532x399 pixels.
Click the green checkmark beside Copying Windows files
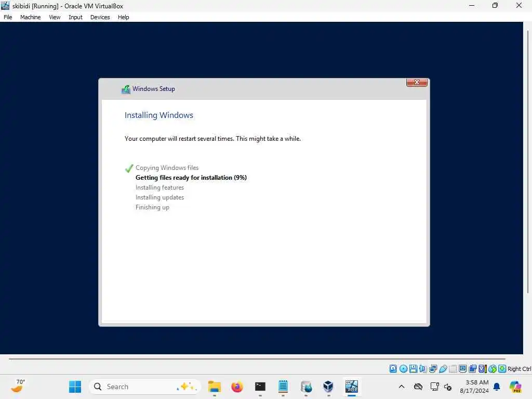coord(129,168)
